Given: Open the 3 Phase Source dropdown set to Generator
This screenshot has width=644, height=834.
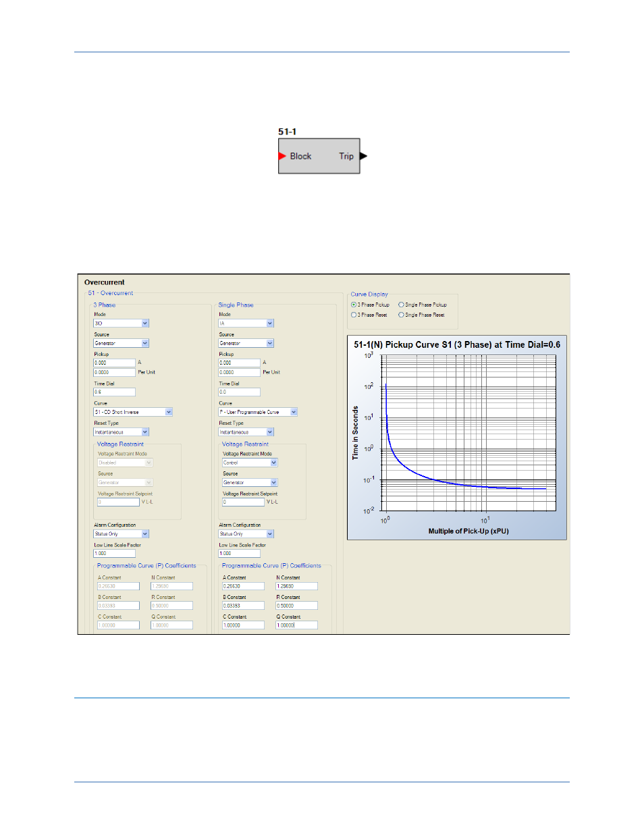Looking at the screenshot, I should [121, 343].
